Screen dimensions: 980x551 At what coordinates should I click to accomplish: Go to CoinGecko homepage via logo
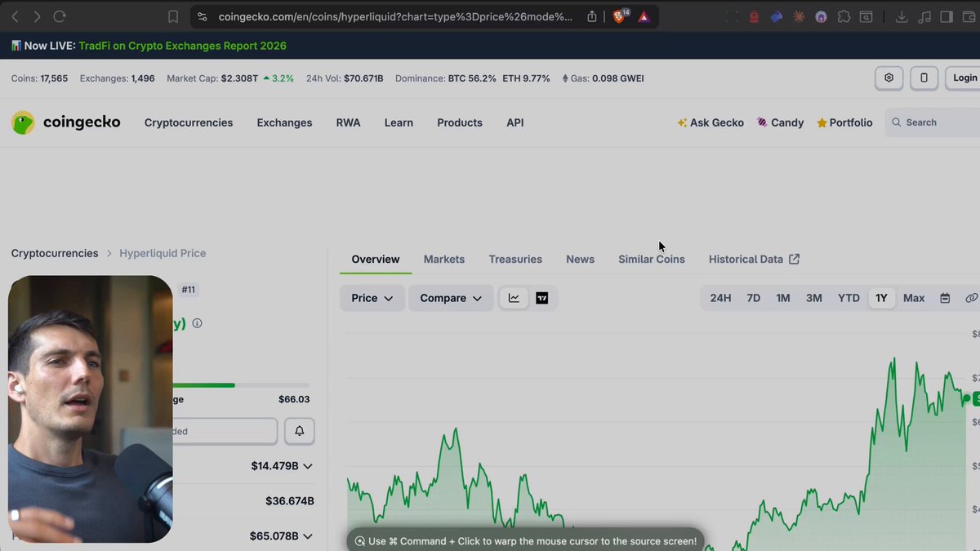66,122
